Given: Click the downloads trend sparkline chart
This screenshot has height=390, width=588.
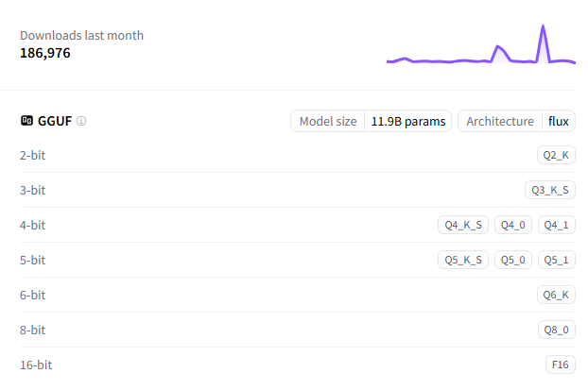Looking at the screenshot, I should pos(481,44).
